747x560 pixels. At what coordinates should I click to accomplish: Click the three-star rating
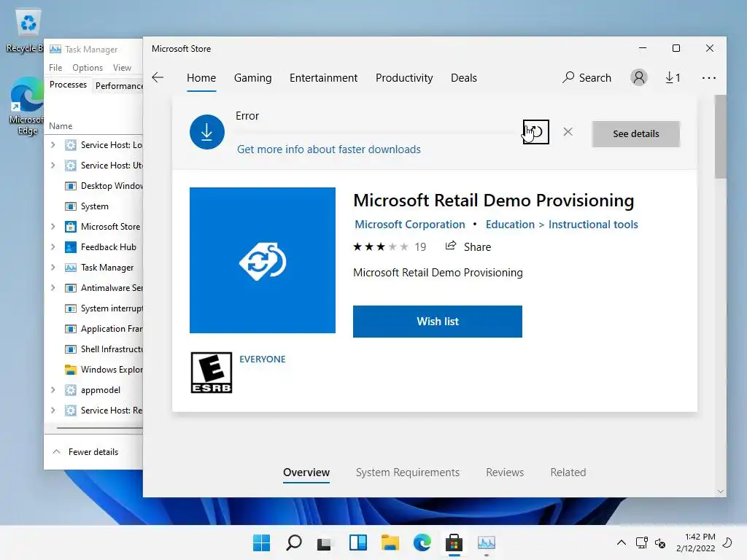[380, 246]
